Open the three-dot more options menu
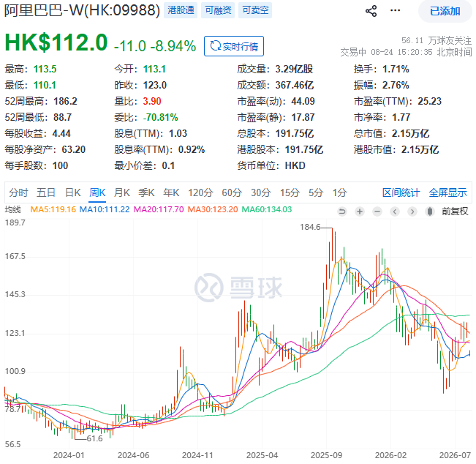This screenshot has height=464, width=476. pos(395,11)
